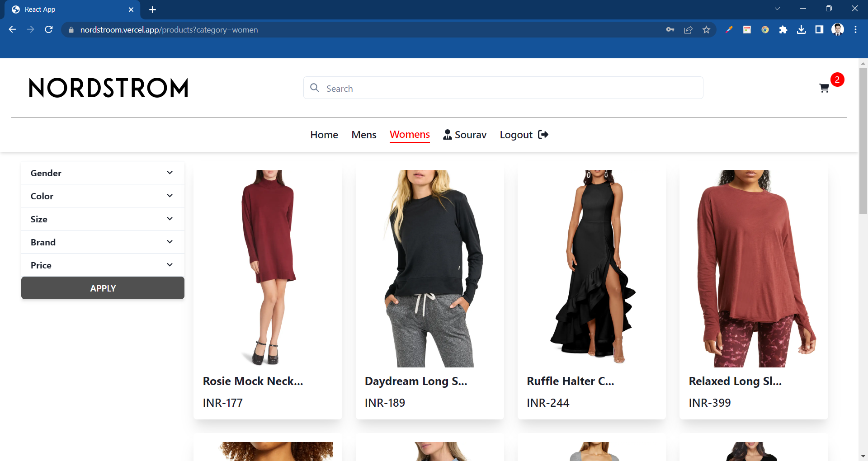The width and height of the screenshot is (868, 461).
Task: Click the Logout arrow icon
Action: point(543,135)
